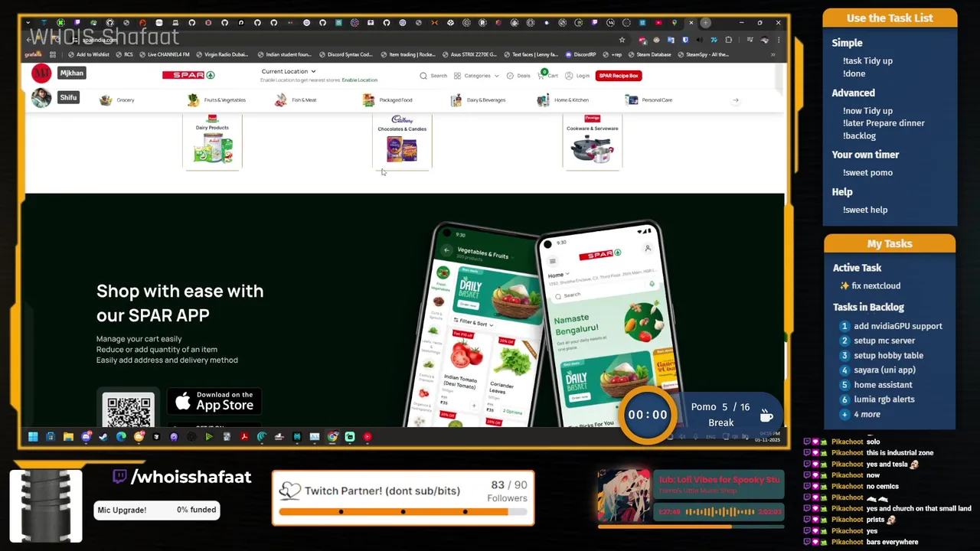Open the Cookware & Serveware card
Viewport: 980px width, 551px height.
click(x=592, y=141)
